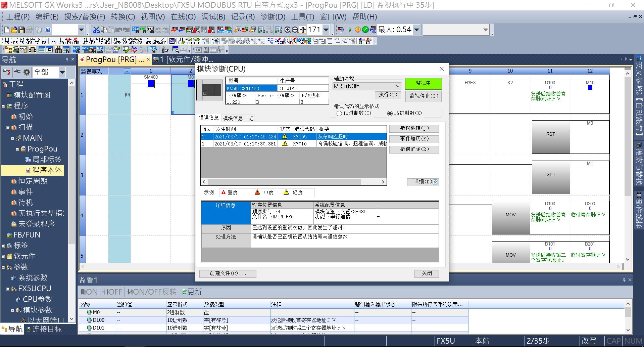
Task: Click the blue Help question mark icon
Action: pos(48,30)
